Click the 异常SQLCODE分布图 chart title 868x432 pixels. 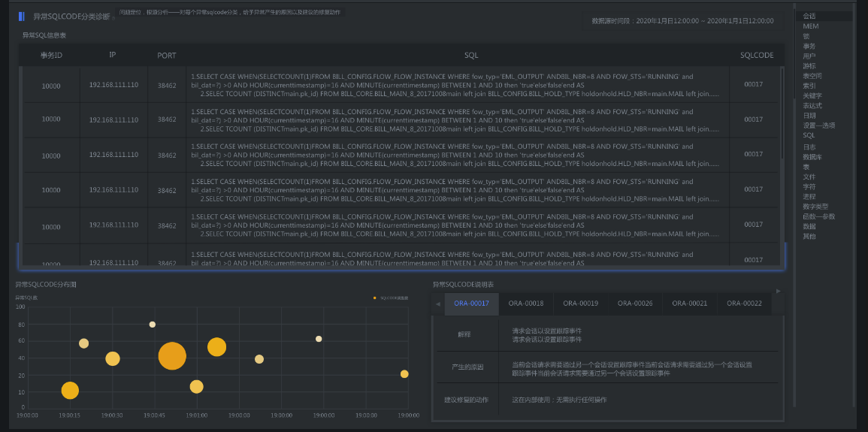[46, 284]
